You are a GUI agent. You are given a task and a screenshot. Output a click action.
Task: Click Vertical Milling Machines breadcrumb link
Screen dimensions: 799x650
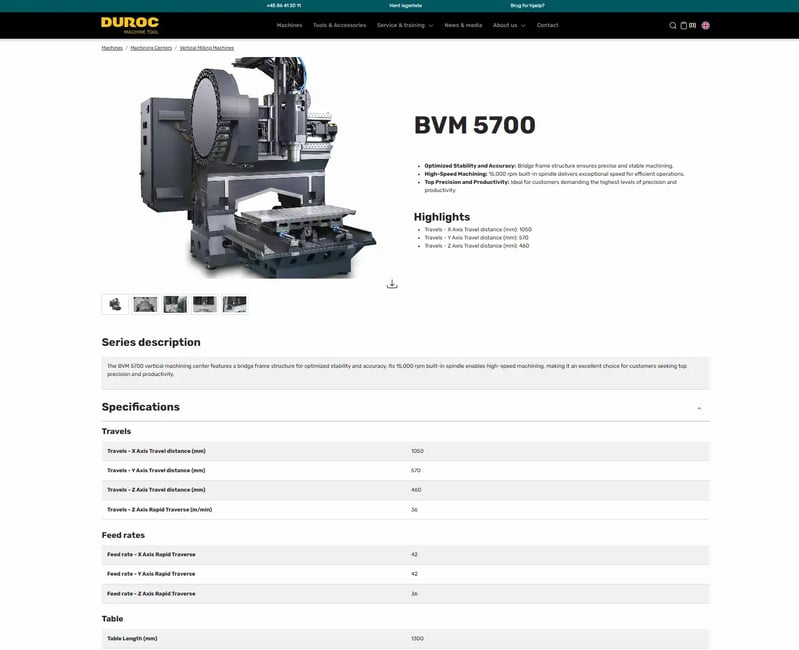pyautogui.click(x=206, y=48)
